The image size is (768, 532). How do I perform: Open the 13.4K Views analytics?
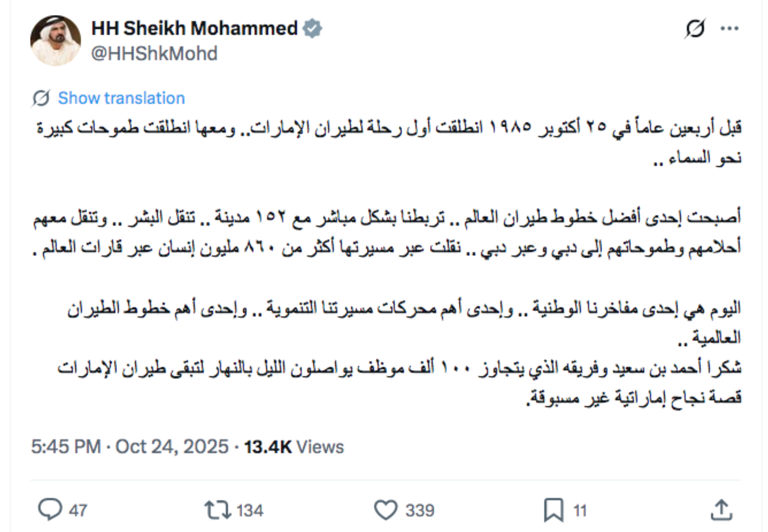pyautogui.click(x=294, y=447)
